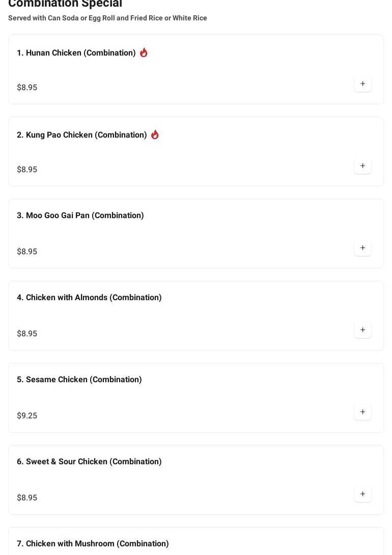Click the Combination Special section heading
This screenshot has height=555, width=392.
[65, 4]
